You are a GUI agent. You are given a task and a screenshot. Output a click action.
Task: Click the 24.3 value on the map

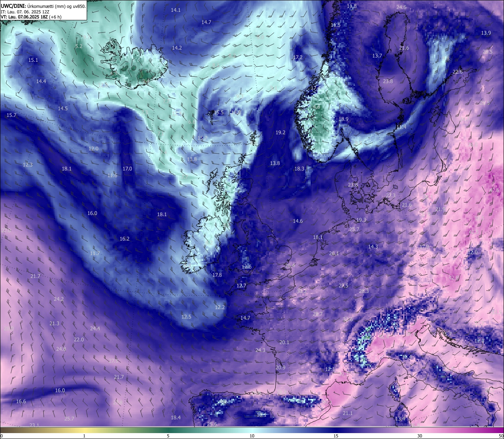click(260, 350)
